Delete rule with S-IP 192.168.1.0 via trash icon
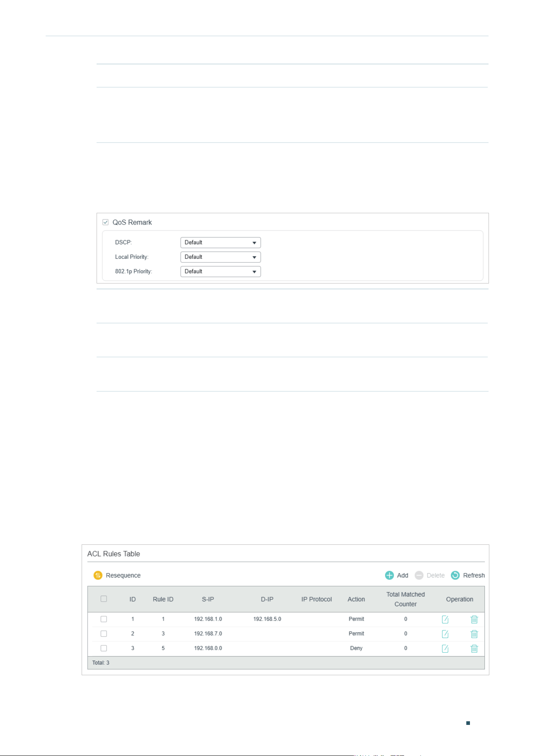This screenshot has width=535, height=756. [x=474, y=619]
